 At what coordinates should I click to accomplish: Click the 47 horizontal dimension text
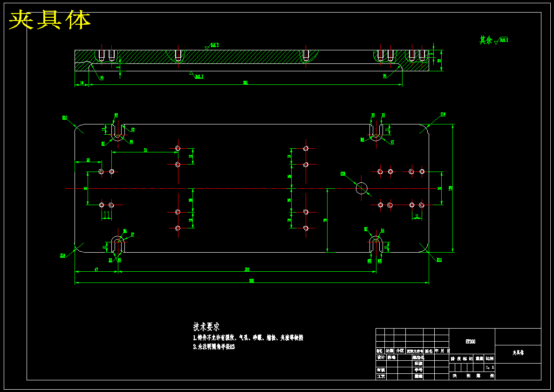pyautogui.click(x=96, y=269)
